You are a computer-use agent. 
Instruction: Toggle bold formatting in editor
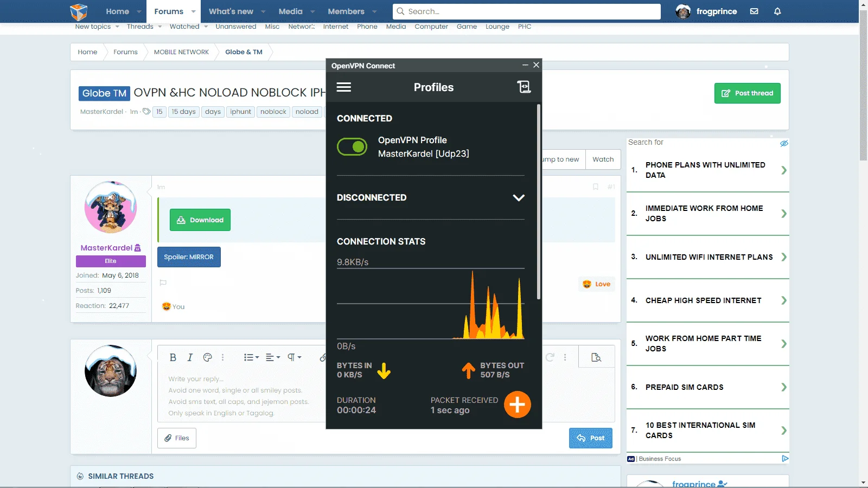pyautogui.click(x=173, y=357)
